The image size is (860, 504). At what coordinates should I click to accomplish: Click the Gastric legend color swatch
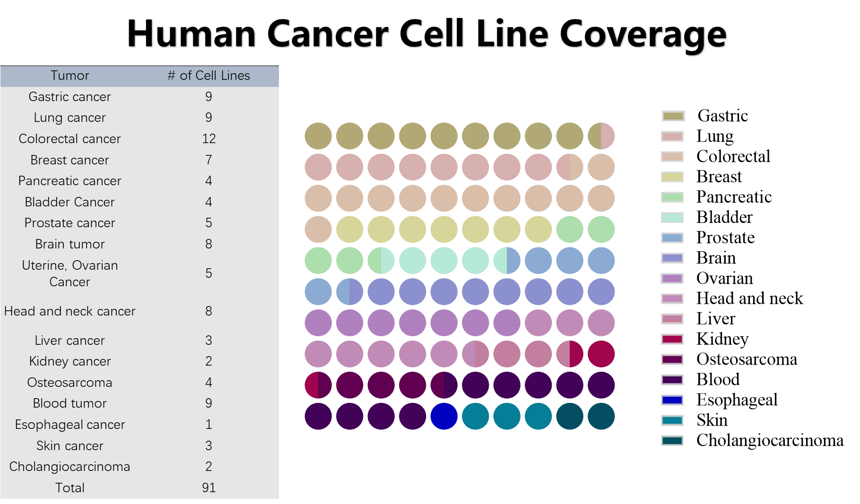(x=673, y=116)
